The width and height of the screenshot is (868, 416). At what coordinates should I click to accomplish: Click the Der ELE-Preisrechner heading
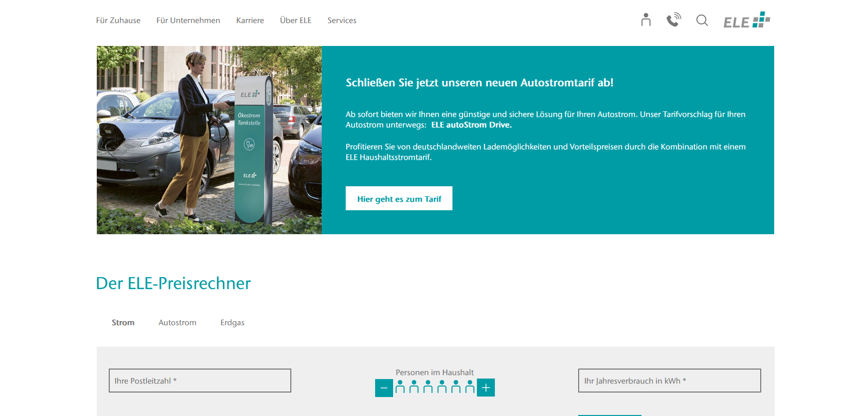click(173, 283)
